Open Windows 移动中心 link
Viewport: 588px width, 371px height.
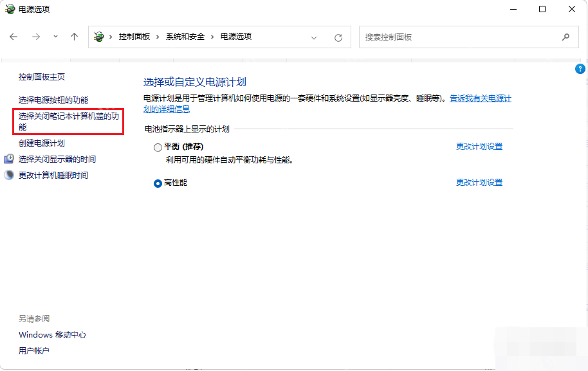[x=53, y=334]
